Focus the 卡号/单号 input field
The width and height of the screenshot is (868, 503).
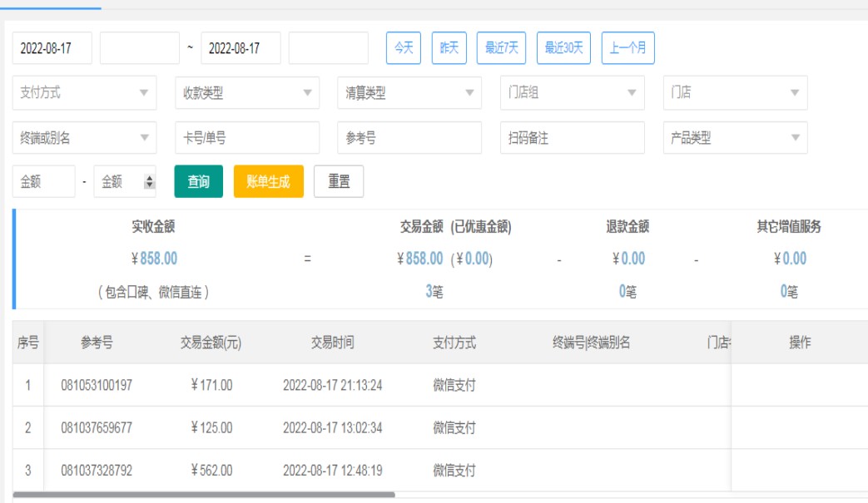point(246,139)
